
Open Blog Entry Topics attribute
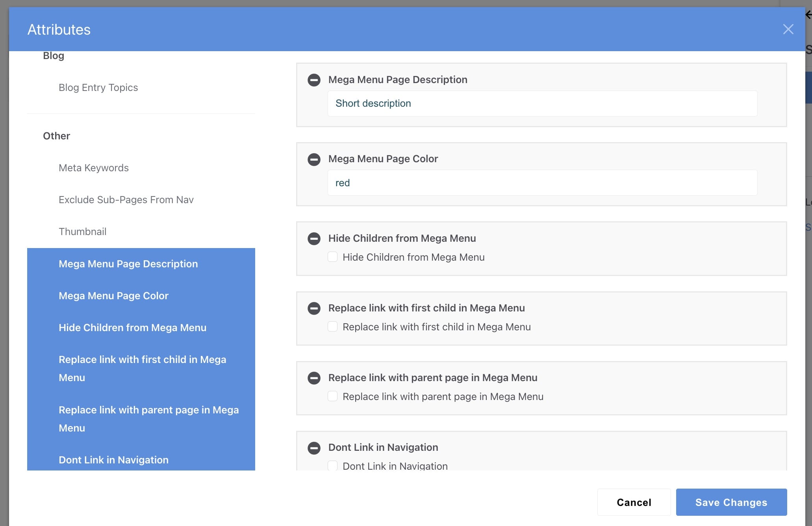click(x=98, y=87)
